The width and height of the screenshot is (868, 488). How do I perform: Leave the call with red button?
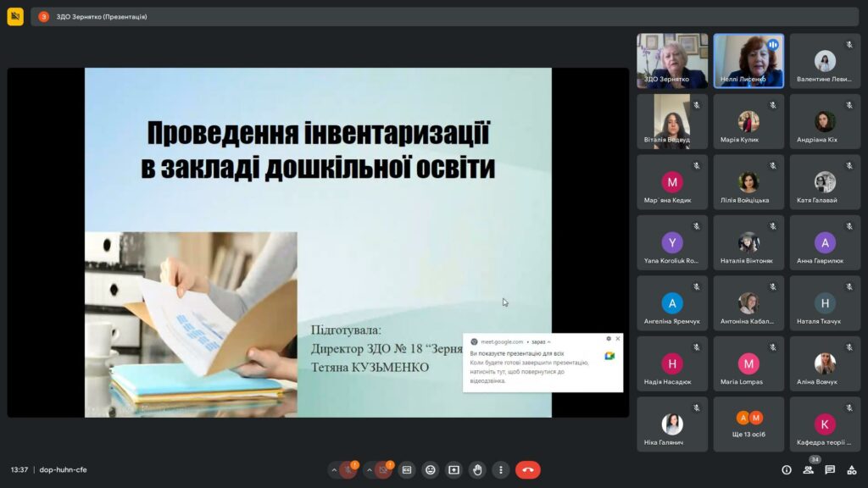click(x=527, y=469)
